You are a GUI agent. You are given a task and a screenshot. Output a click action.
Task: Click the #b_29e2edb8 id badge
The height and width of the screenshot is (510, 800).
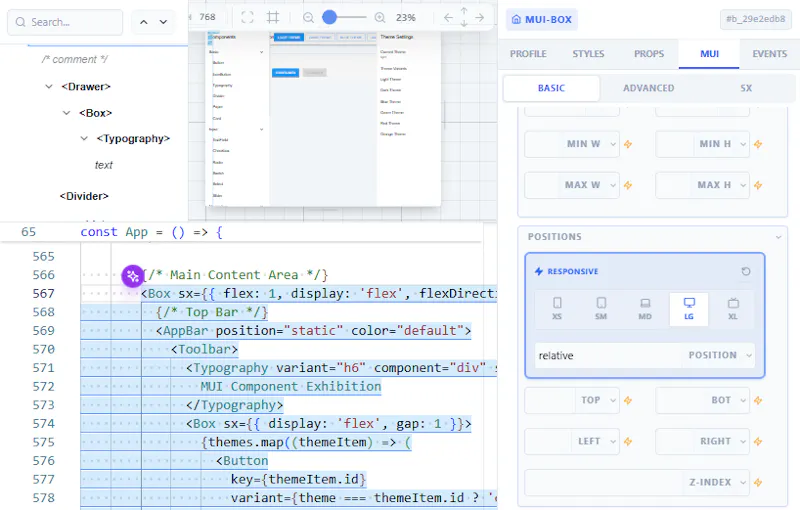756,19
